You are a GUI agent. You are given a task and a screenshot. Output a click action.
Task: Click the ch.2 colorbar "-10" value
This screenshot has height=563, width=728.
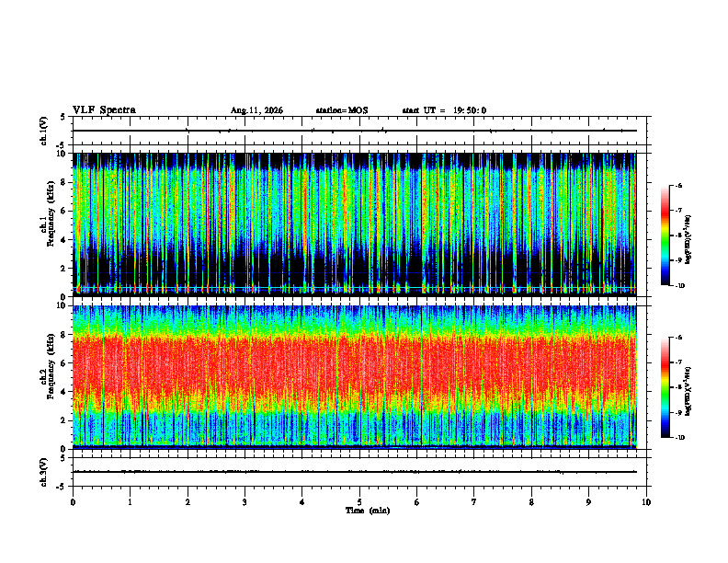(x=679, y=438)
